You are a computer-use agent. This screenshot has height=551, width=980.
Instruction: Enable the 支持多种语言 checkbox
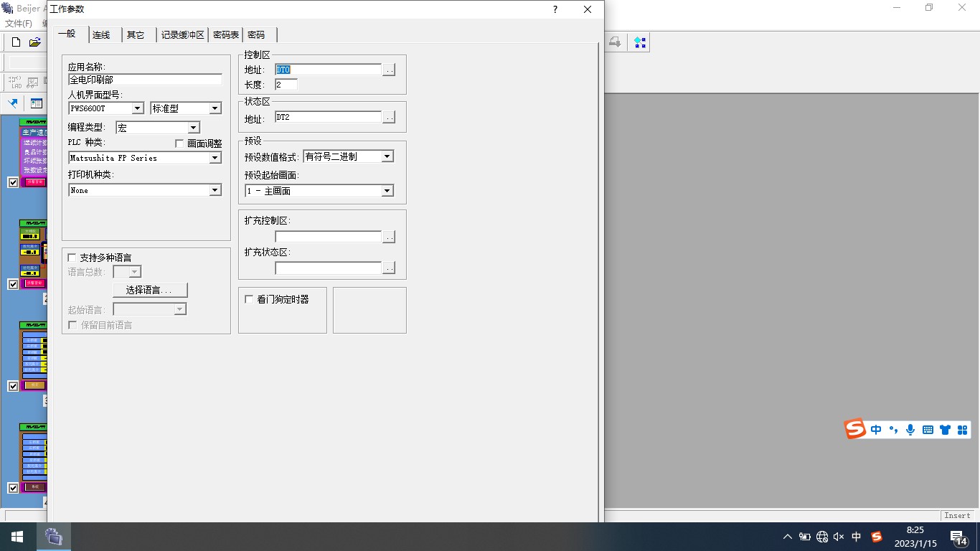(x=72, y=258)
